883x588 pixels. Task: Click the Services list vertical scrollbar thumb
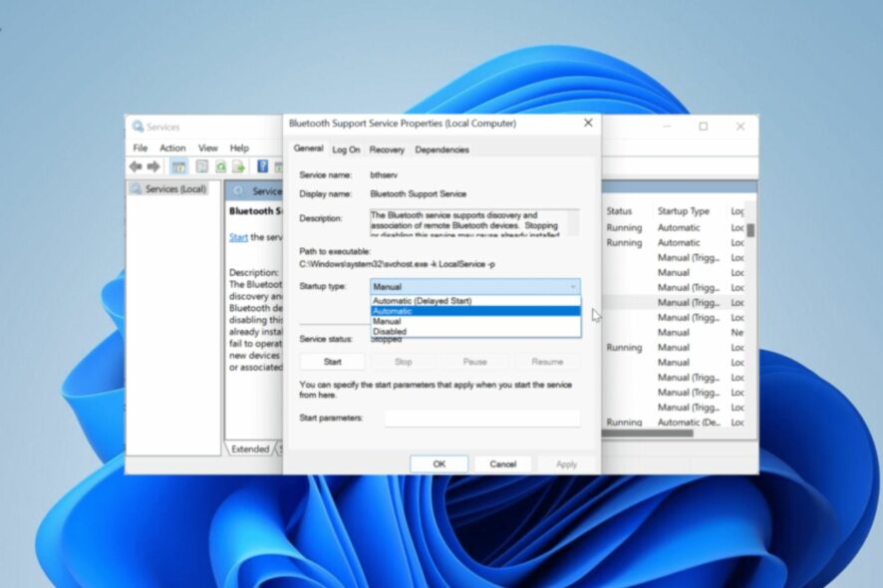point(750,230)
